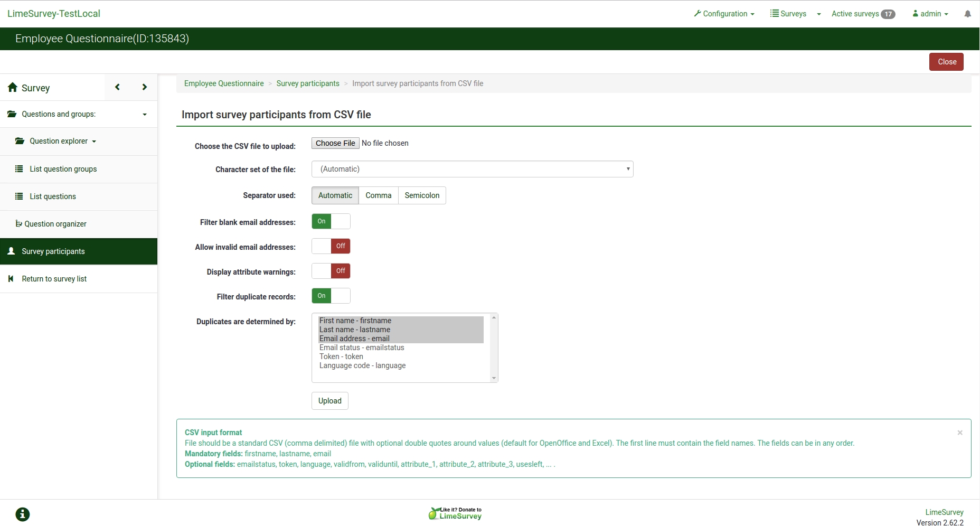This screenshot has height=526, width=980.
Task: Dismiss the CSV input format notice
Action: click(x=960, y=433)
